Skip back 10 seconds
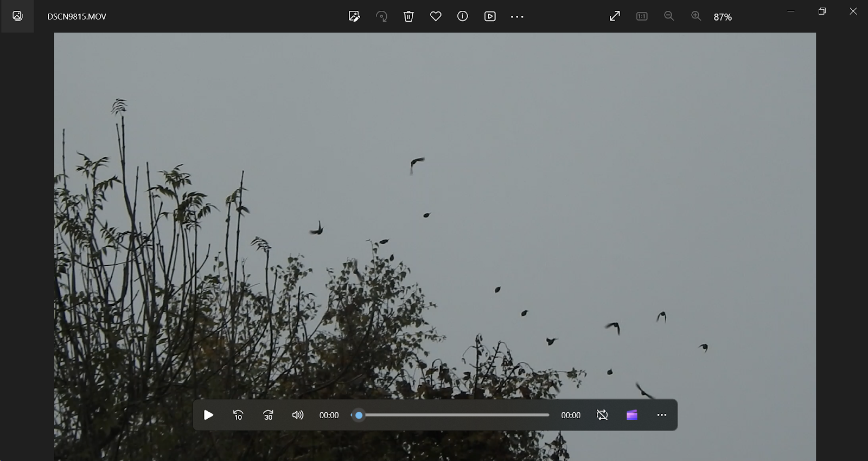 coord(238,415)
